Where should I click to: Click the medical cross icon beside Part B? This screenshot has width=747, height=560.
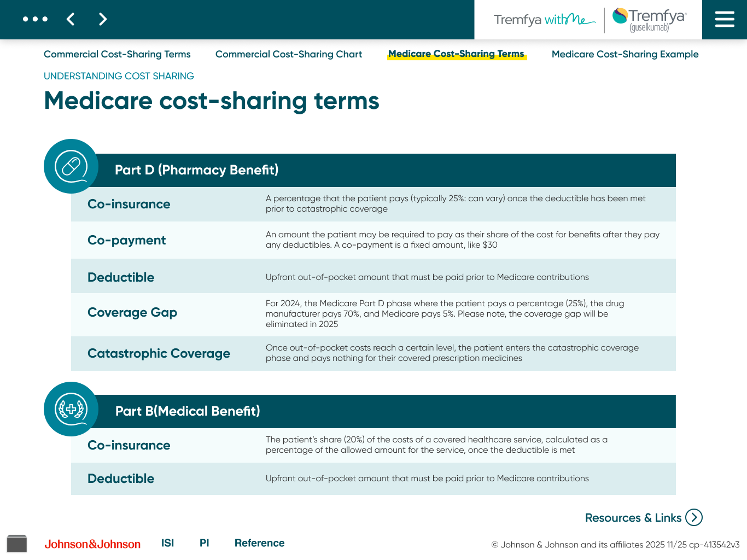tap(71, 409)
